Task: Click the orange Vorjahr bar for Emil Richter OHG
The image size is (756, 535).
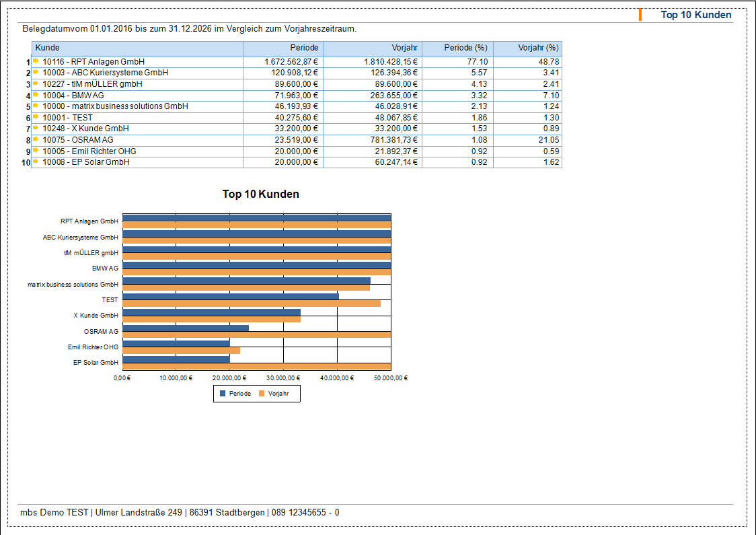Action: coord(182,351)
